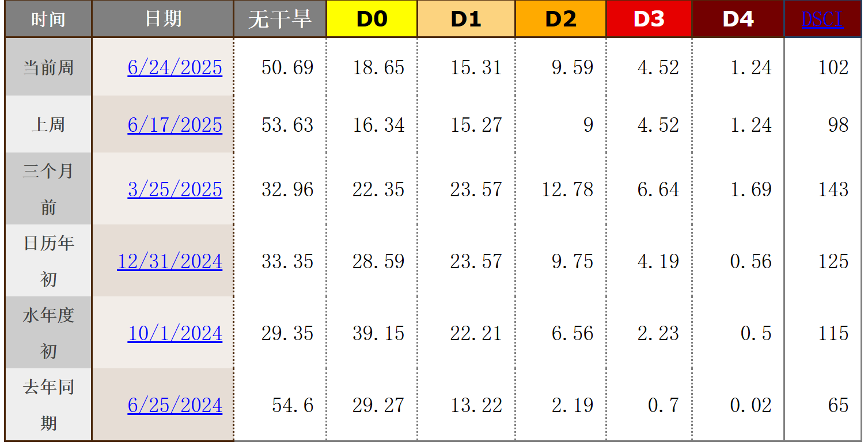Select the light orange D1 header
The height and width of the screenshot is (446, 868).
[466, 20]
